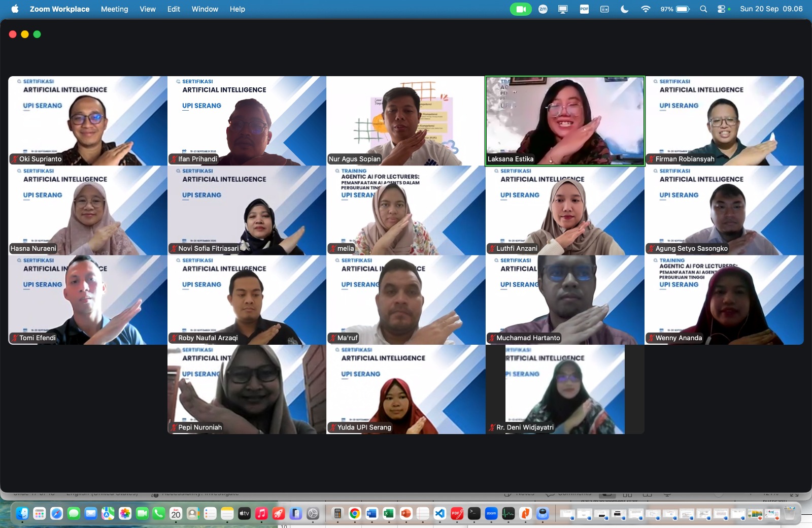Screen dimensions: 812x528
Task: Open the Help menu
Action: tap(238, 9)
